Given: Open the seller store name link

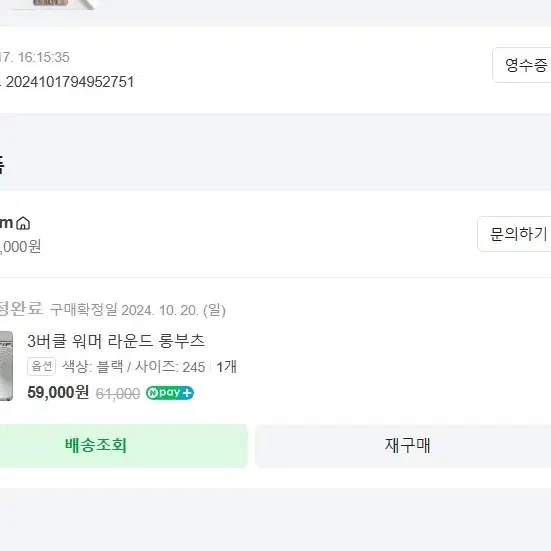Looking at the screenshot, I should [x=6, y=223].
